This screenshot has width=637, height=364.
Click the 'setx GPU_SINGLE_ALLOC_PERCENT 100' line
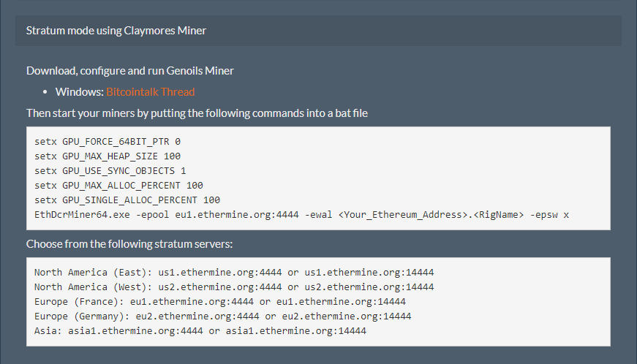click(x=127, y=200)
